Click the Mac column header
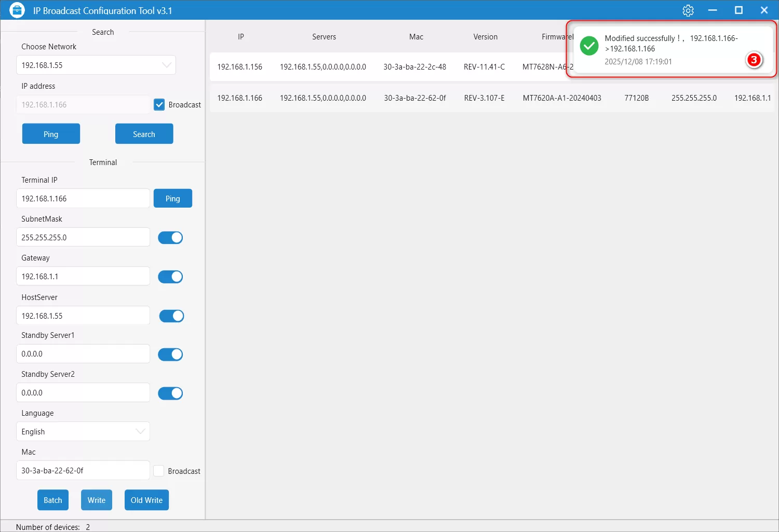Viewport: 779px width, 532px height. point(416,37)
